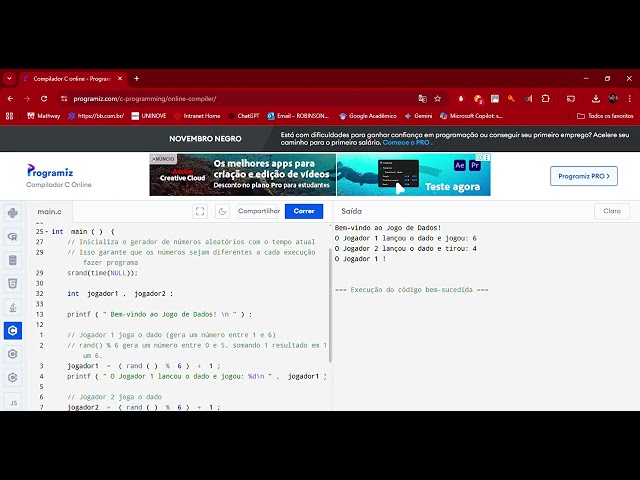Image resolution: width=640 pixels, height=480 pixels.
Task: Click the 'srand(time(NULL));' code line
Action: tap(102, 273)
